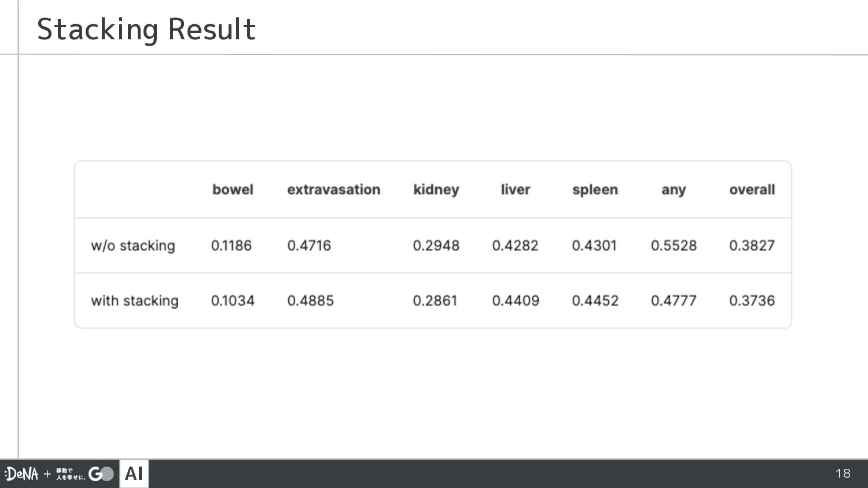Click the GO logo icon in footer
This screenshot has width=868, height=488.
pyautogui.click(x=101, y=474)
